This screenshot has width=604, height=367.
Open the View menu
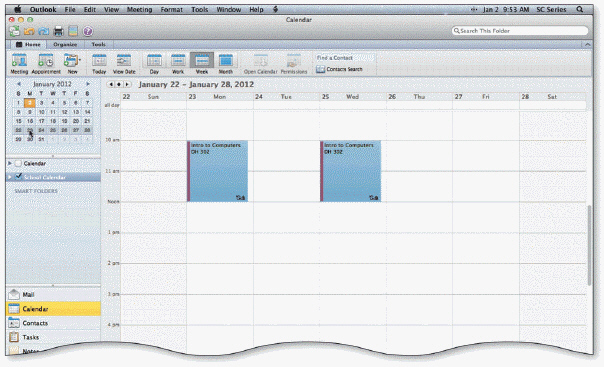tap(111, 9)
